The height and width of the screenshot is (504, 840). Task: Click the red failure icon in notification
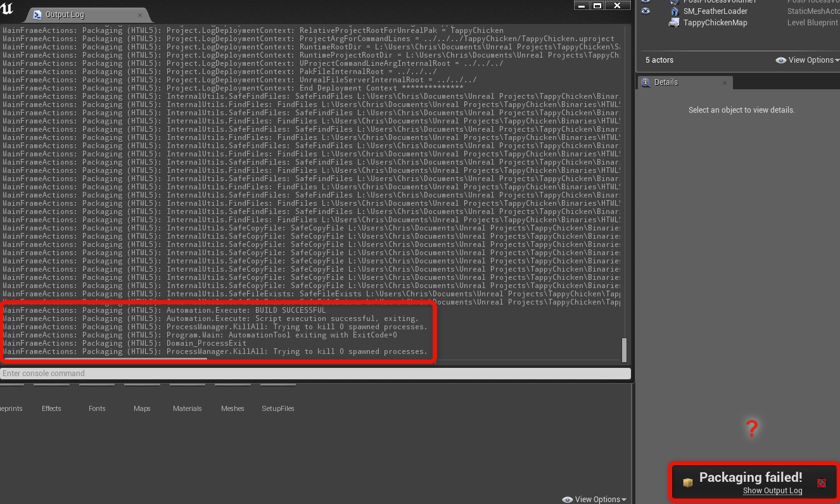(x=822, y=482)
